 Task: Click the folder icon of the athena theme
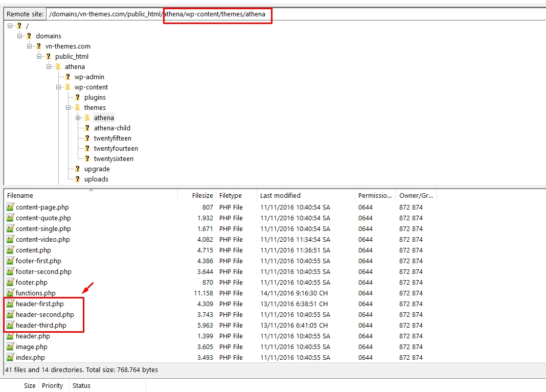[87, 118]
